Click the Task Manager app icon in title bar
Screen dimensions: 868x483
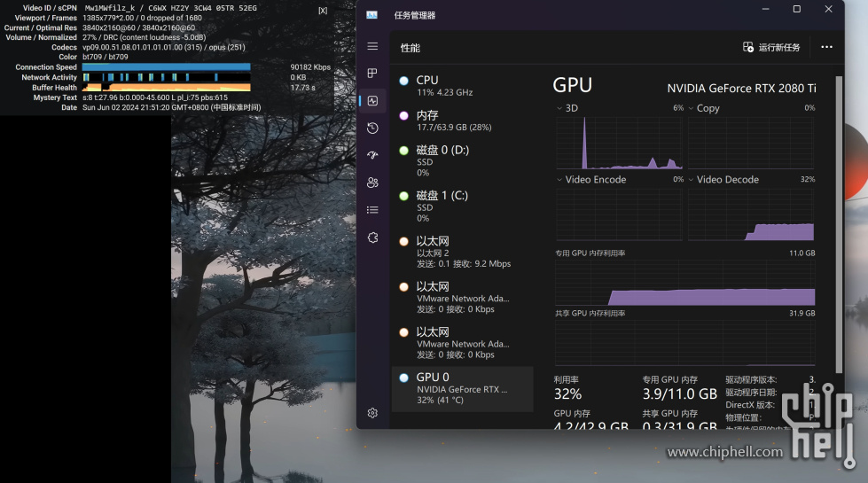pyautogui.click(x=372, y=15)
